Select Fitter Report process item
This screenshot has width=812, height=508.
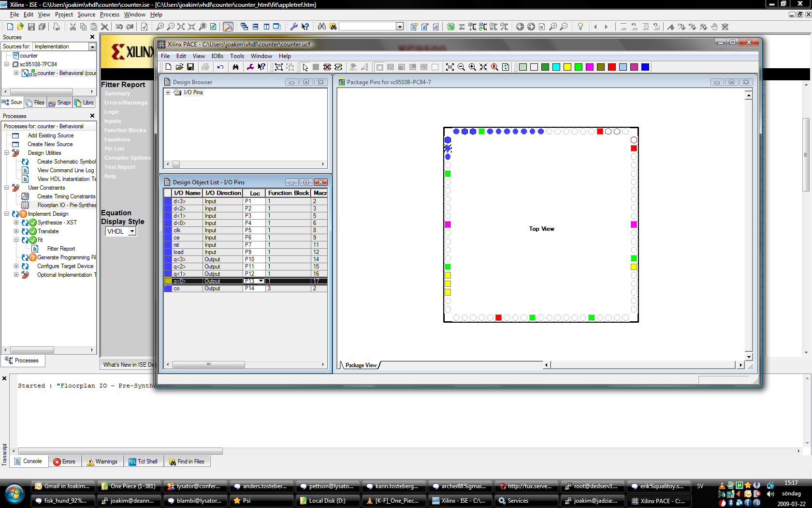click(61, 249)
